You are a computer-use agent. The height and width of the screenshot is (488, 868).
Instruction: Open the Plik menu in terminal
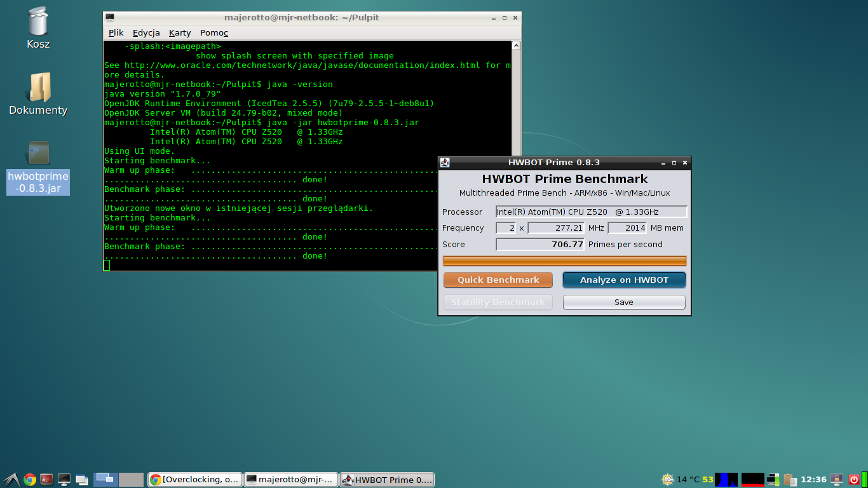point(116,32)
